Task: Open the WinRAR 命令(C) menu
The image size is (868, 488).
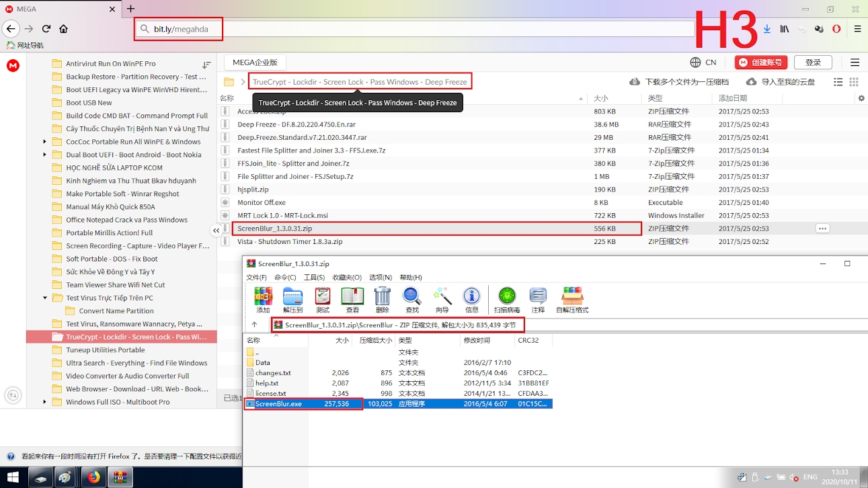Action: pyautogui.click(x=285, y=277)
